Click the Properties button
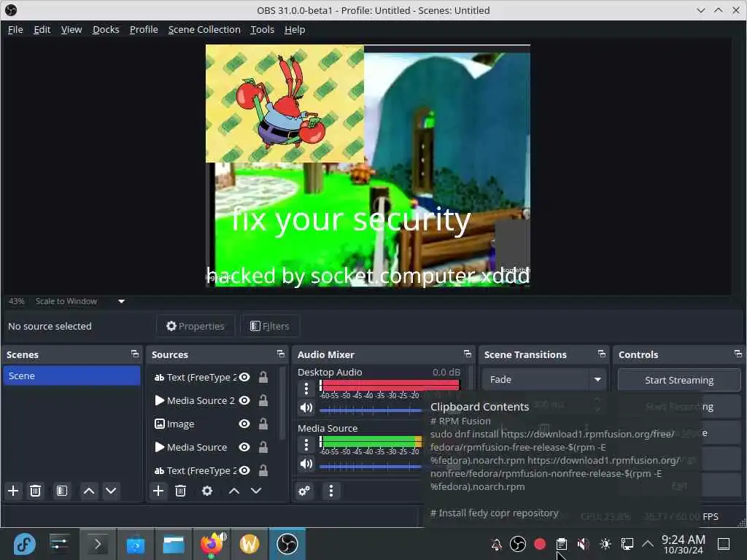This screenshot has height=560, width=747. click(x=196, y=326)
